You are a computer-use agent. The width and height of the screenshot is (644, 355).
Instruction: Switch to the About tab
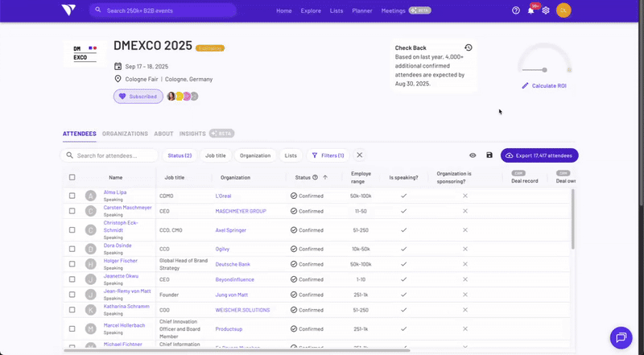pyautogui.click(x=163, y=134)
